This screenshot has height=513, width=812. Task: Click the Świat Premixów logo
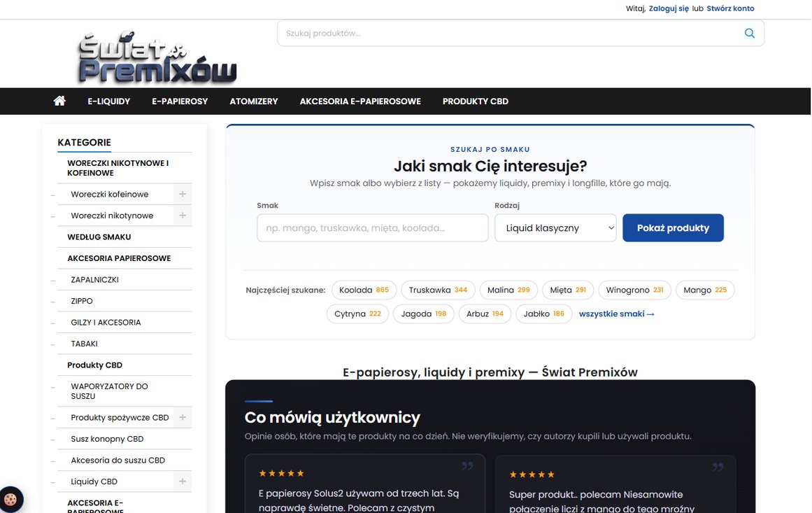pyautogui.click(x=157, y=57)
